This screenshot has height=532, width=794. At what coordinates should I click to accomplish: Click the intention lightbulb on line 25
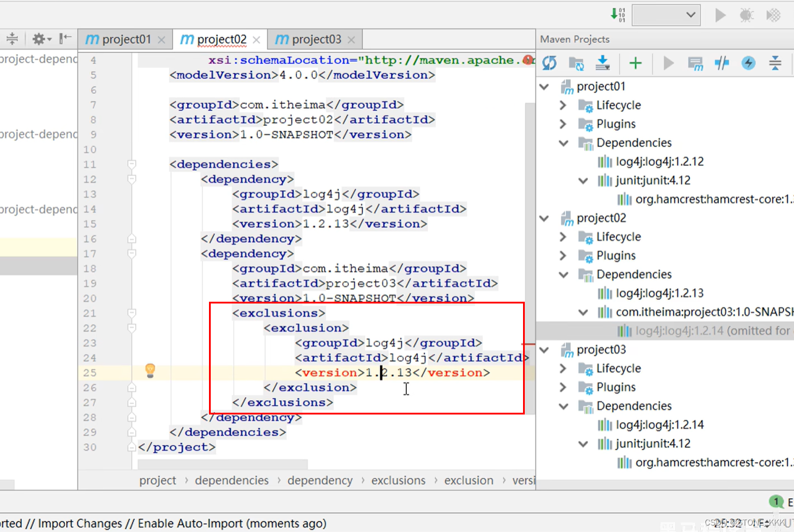point(150,371)
